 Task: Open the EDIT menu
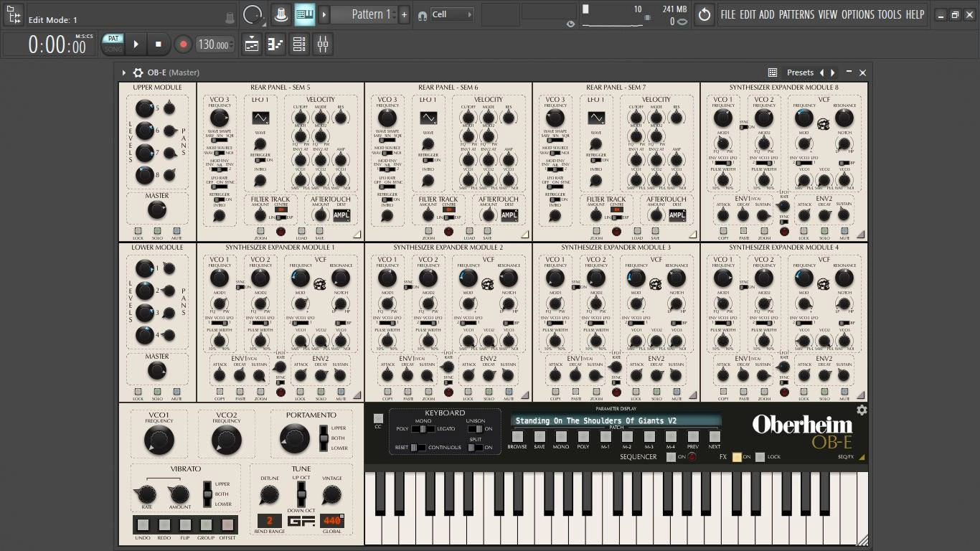(748, 14)
